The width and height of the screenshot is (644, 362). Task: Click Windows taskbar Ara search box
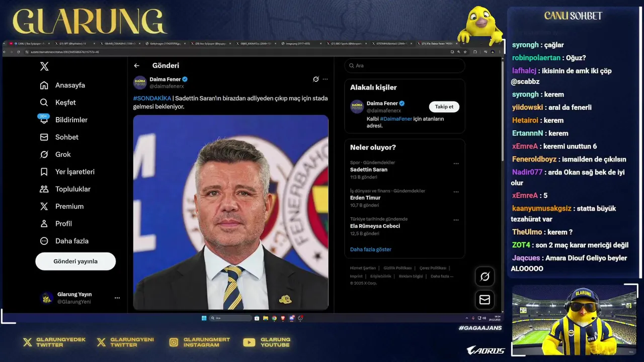[230, 318]
